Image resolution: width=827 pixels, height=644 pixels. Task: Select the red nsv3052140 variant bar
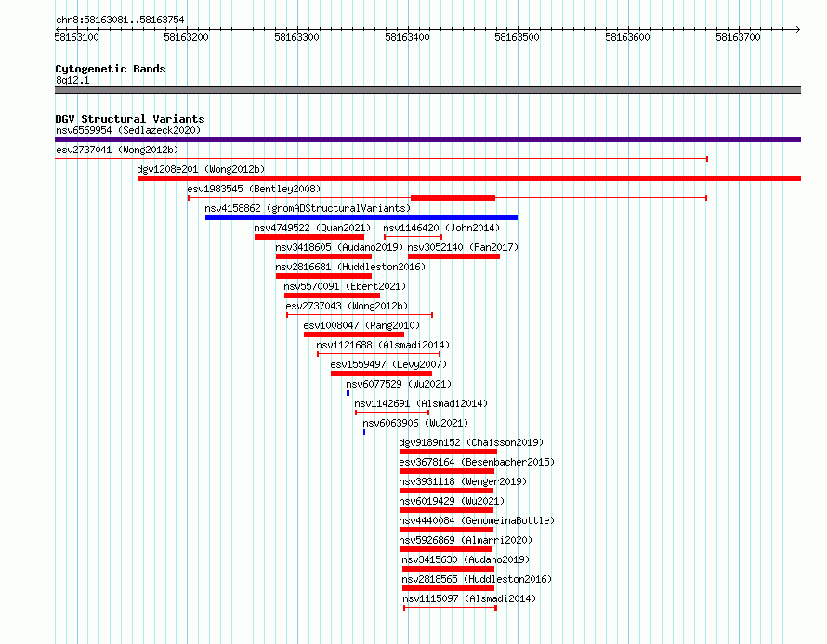click(453, 256)
